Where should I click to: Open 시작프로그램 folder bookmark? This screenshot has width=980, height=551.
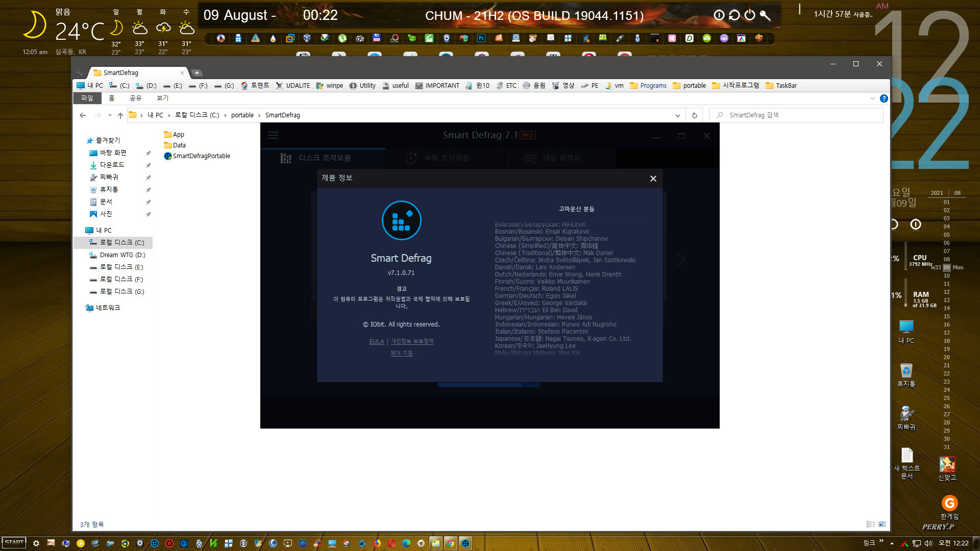(x=736, y=86)
